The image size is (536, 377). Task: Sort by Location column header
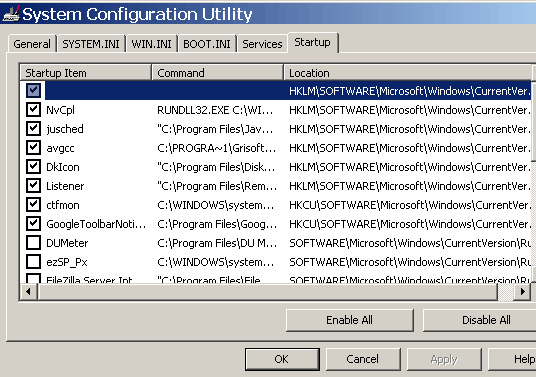point(408,73)
